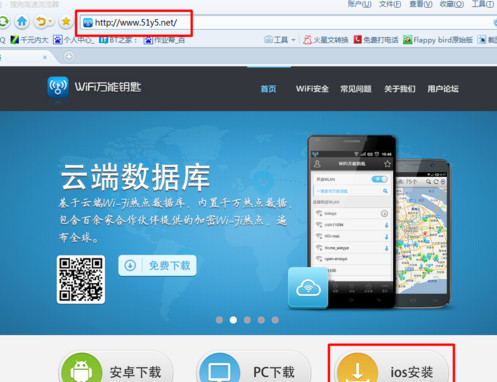Screen dimensions: 497x382
Task: Go to WiFi安全 page
Action: pos(312,89)
